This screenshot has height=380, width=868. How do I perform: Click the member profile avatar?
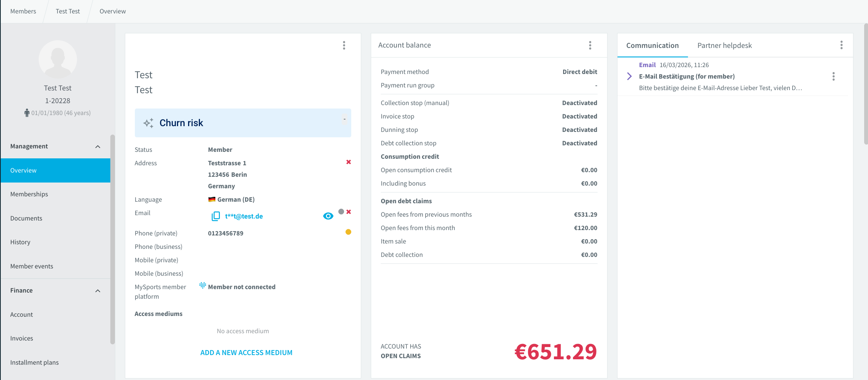click(58, 59)
